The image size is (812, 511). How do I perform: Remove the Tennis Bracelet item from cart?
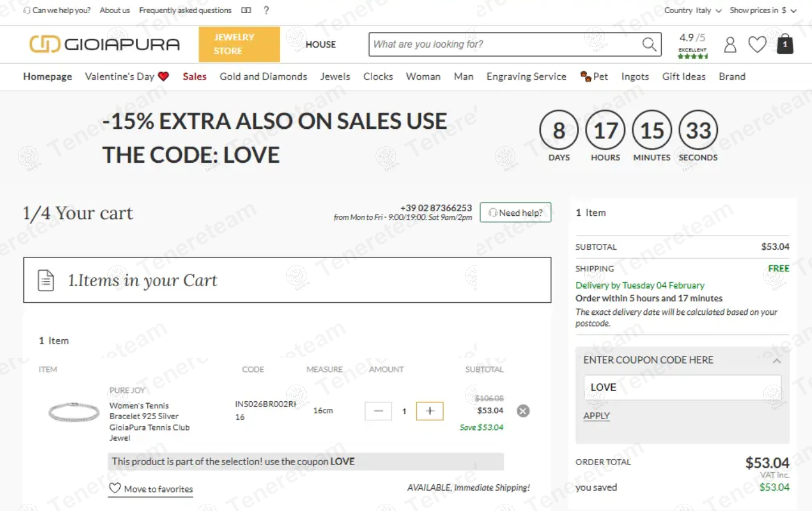point(523,411)
